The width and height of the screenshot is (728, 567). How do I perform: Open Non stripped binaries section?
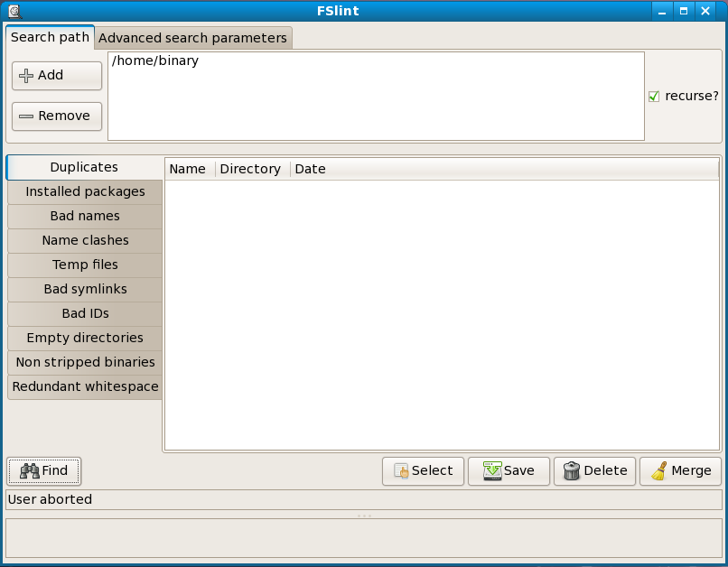click(85, 362)
